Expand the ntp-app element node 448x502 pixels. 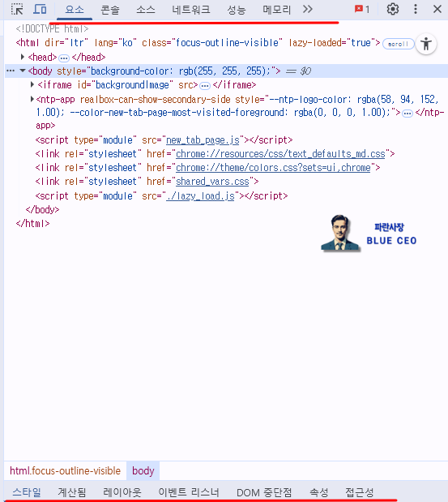pyautogui.click(x=32, y=99)
